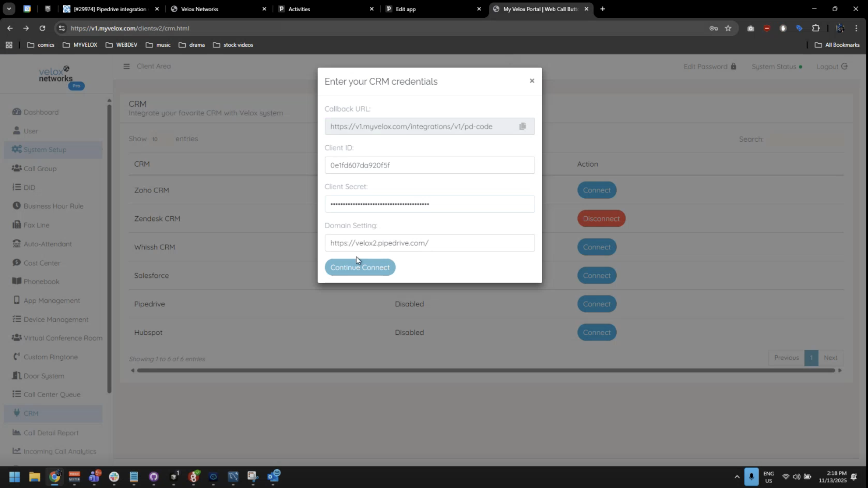Disconnect the Zendesk CRM integration
This screenshot has width=868, height=488.
click(601, 218)
